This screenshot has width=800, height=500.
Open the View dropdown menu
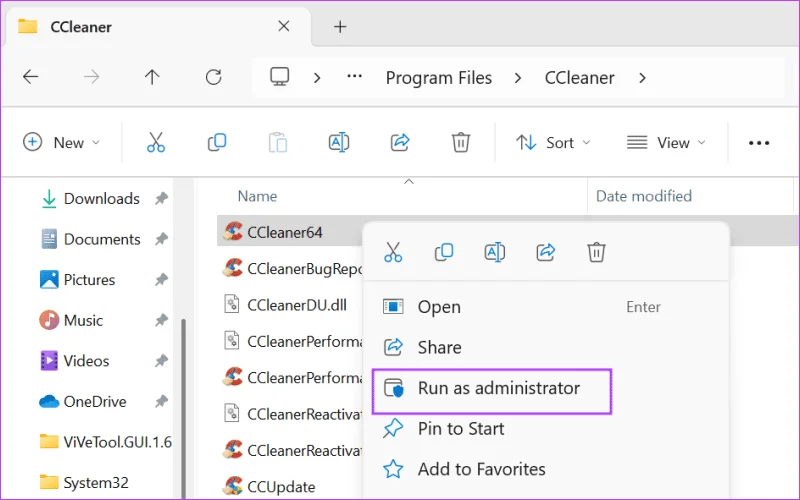[666, 142]
